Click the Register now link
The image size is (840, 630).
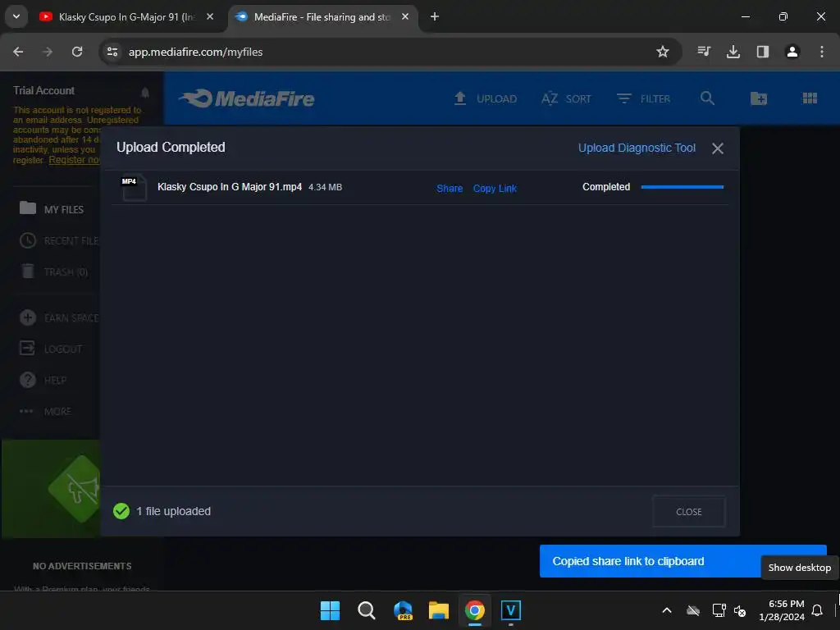coord(74,160)
